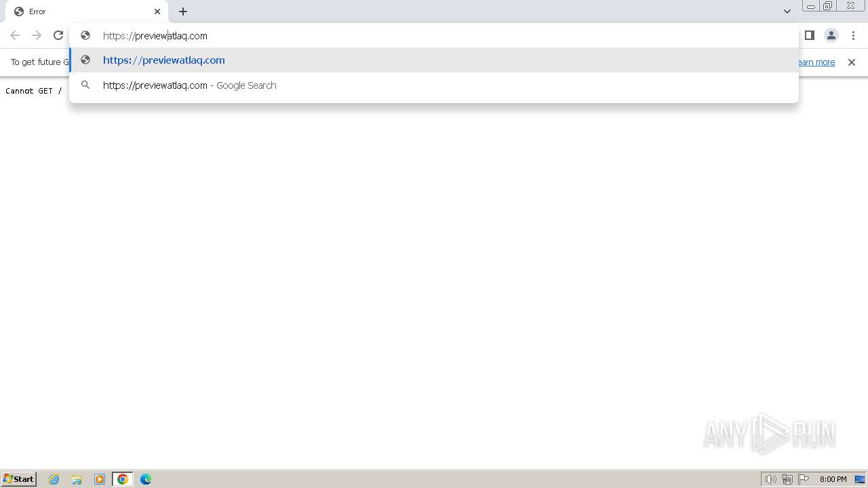
Task: Launch Microsoft Edge from taskbar
Action: click(146, 479)
